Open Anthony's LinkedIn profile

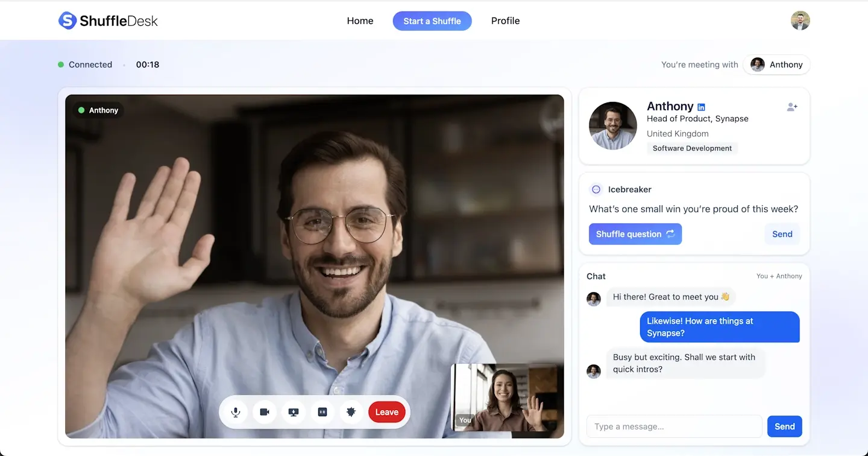[x=700, y=106]
